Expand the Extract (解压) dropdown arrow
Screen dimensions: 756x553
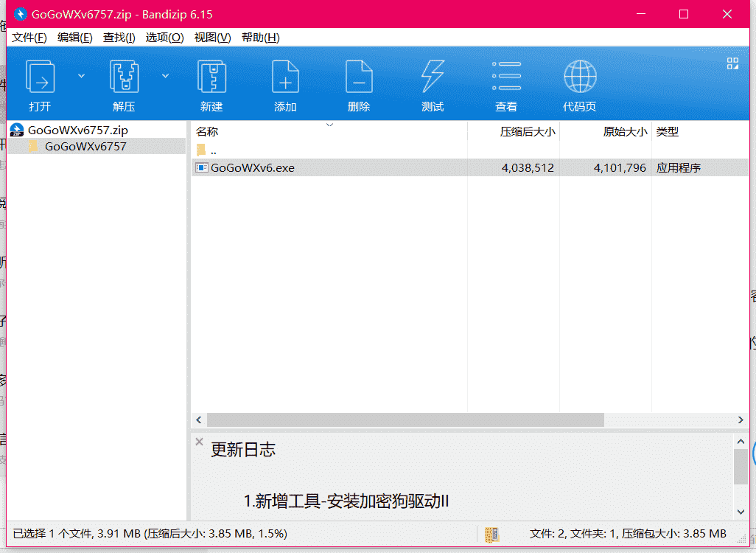point(165,76)
